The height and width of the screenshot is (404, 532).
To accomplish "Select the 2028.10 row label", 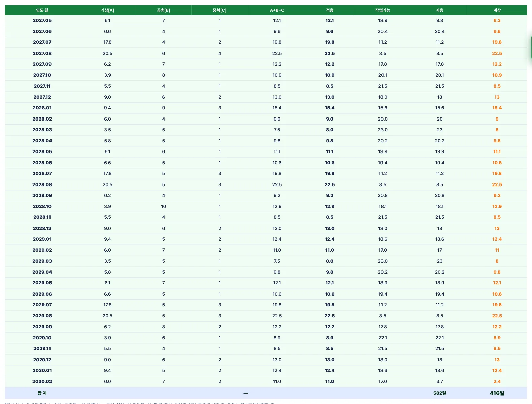I will coord(42,206).
